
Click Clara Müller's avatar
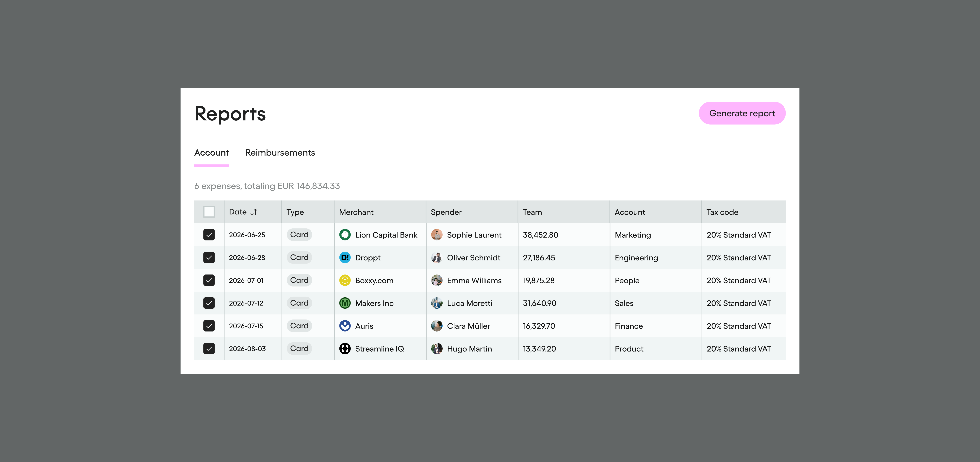pos(437,326)
